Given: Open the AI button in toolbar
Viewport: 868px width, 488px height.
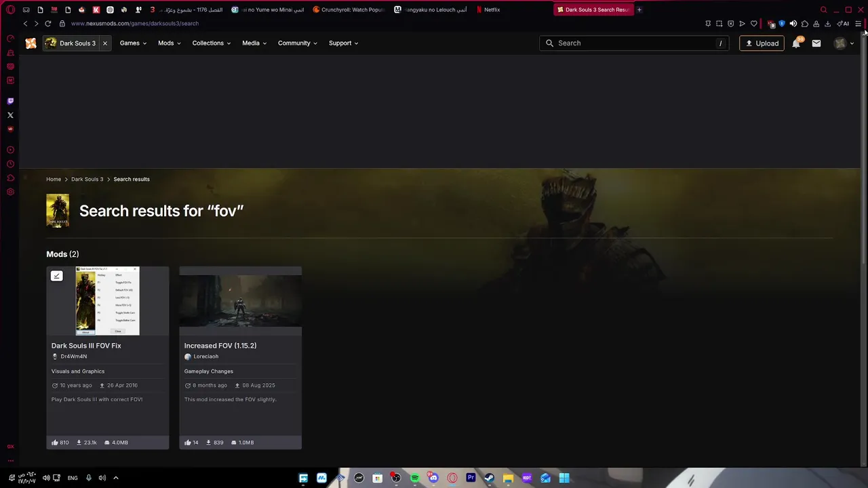Looking at the screenshot, I should pos(844,24).
